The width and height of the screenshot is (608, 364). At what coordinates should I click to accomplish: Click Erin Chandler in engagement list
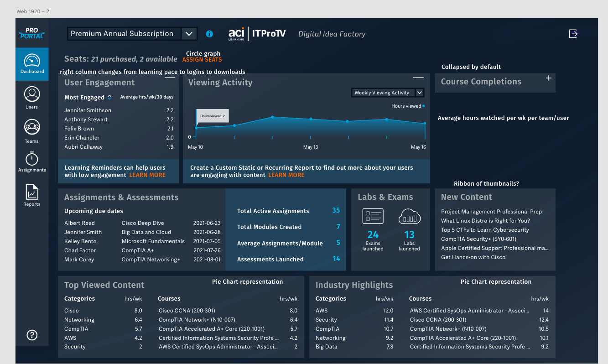click(82, 138)
